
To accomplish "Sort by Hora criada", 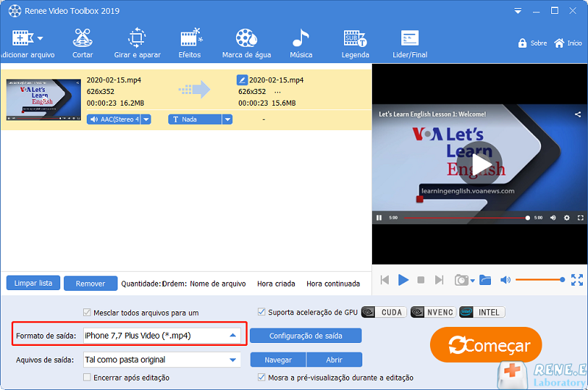I will point(276,284).
